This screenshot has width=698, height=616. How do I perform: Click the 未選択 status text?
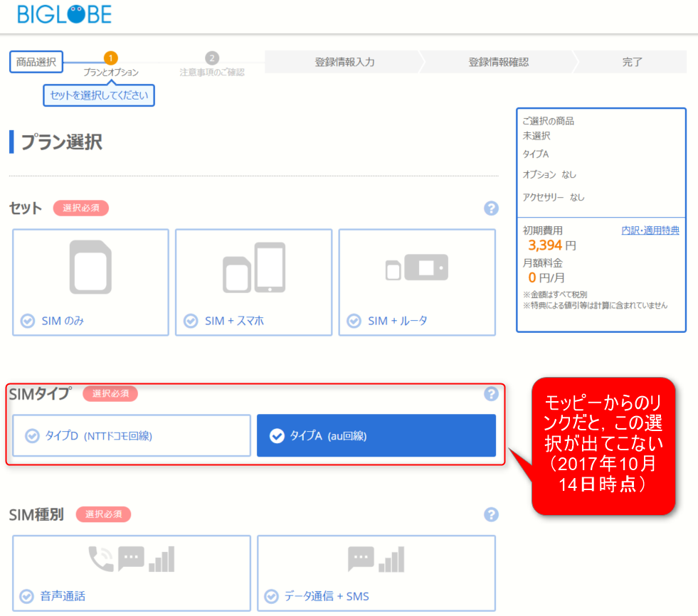point(536,136)
